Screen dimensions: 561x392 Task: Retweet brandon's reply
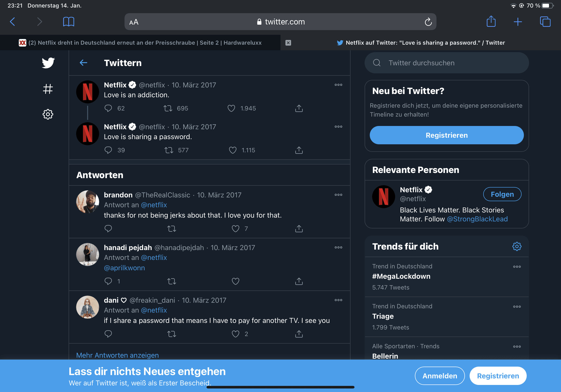pos(171,228)
